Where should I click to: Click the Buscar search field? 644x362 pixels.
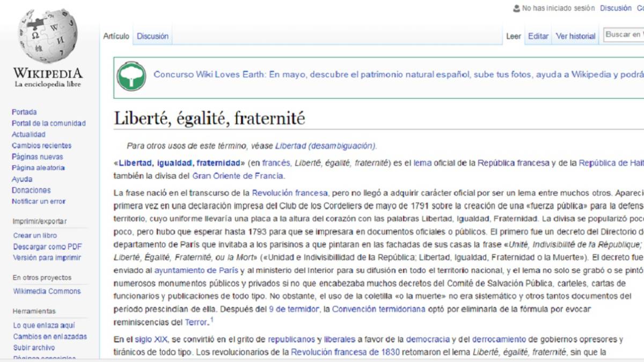(x=624, y=35)
